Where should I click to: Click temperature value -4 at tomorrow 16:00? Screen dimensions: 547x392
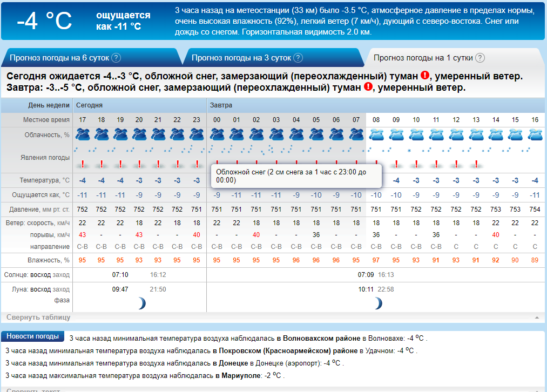[535, 181]
